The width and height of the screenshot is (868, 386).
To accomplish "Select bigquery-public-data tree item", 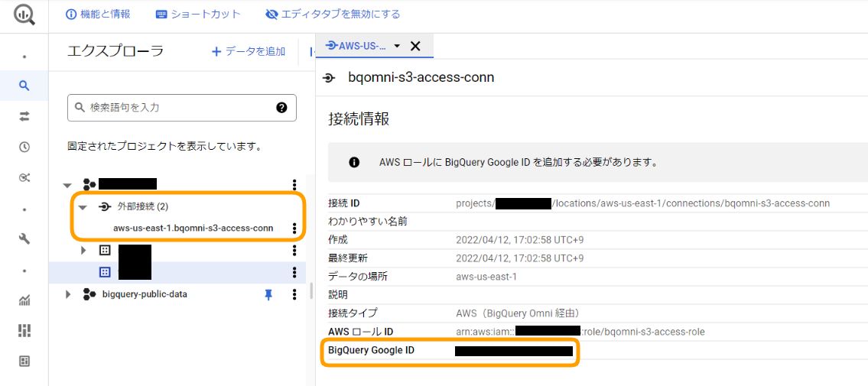I will (145, 294).
